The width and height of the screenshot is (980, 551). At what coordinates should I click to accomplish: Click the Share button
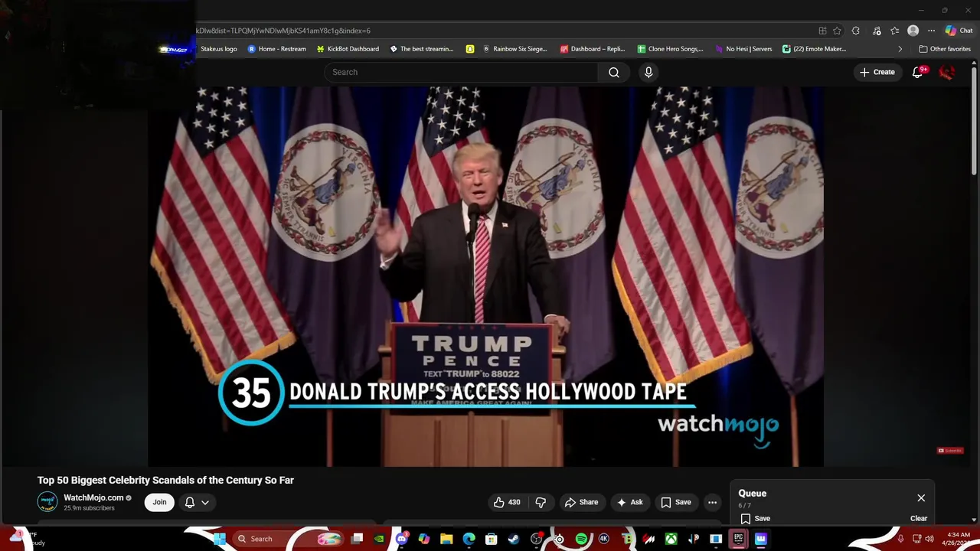coord(581,502)
